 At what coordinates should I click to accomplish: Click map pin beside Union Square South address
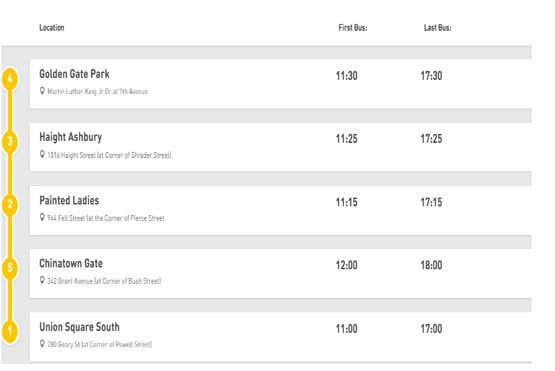(42, 344)
